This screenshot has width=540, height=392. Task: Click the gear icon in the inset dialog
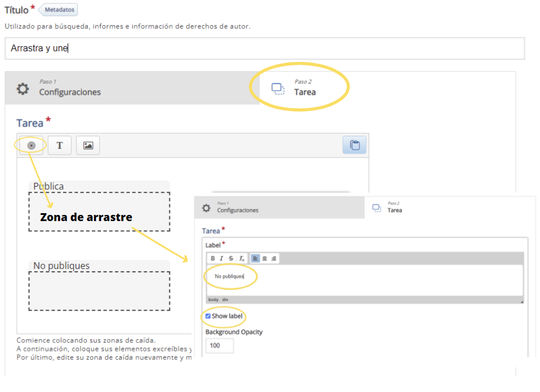pyautogui.click(x=207, y=208)
